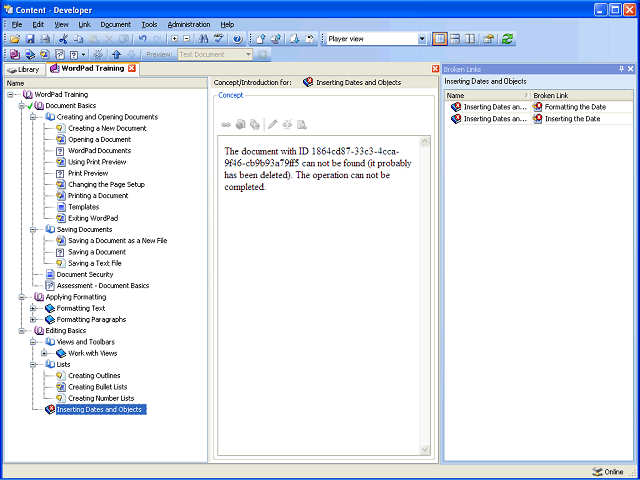640x480 pixels.
Task: Click the Delete Link broken-chain icon
Action: [98, 54]
